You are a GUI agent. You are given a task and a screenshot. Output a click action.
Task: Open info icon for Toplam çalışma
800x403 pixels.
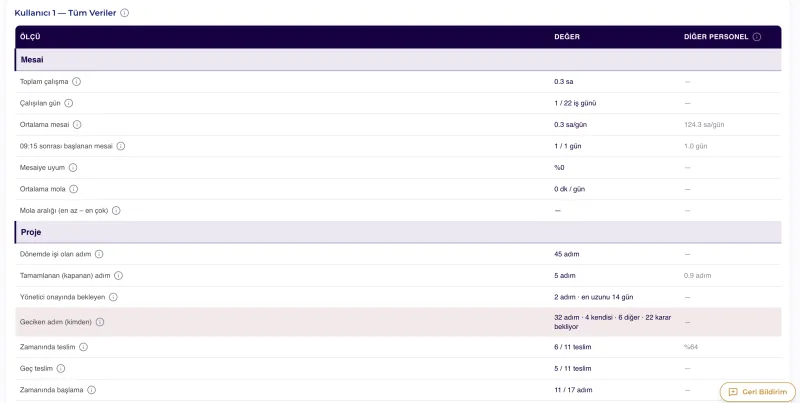[77, 82]
